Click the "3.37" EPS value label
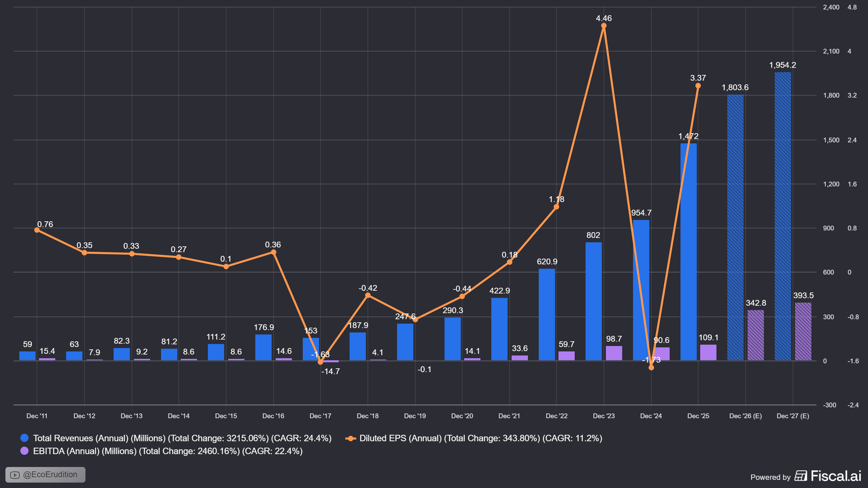This screenshot has width=868, height=488. pyautogui.click(x=698, y=78)
